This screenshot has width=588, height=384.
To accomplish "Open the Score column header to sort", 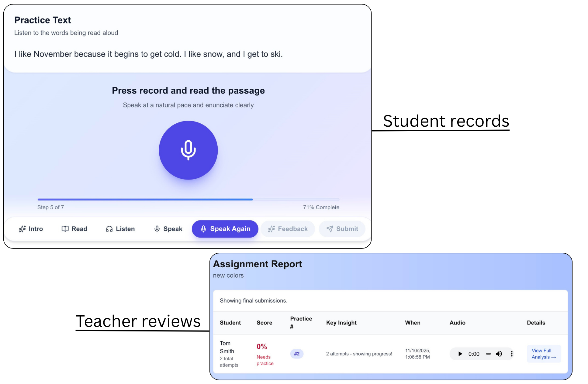I will (x=264, y=323).
